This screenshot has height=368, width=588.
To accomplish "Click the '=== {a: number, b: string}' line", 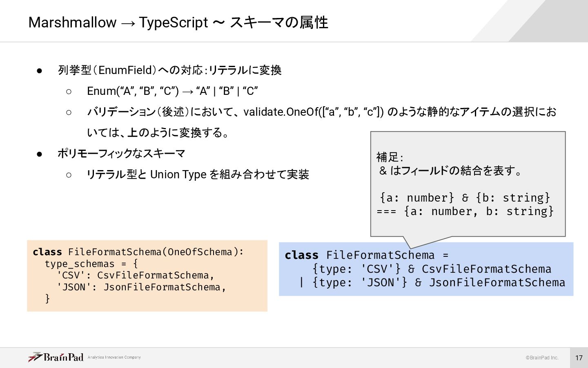I will 465,211.
